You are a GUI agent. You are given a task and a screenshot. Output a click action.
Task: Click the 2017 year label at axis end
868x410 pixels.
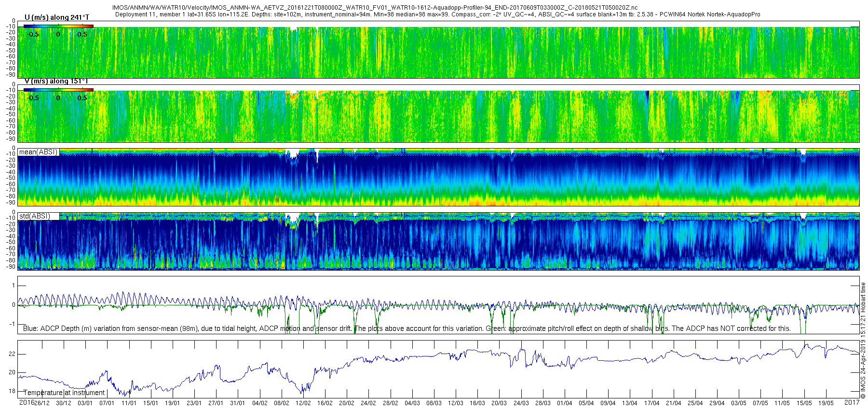tap(852, 402)
